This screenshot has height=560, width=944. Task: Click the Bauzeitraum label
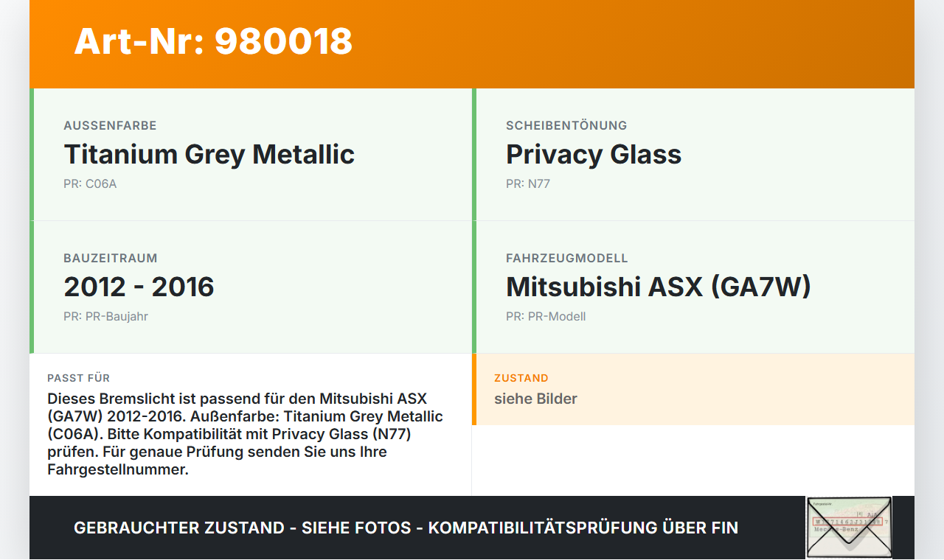[111, 259]
